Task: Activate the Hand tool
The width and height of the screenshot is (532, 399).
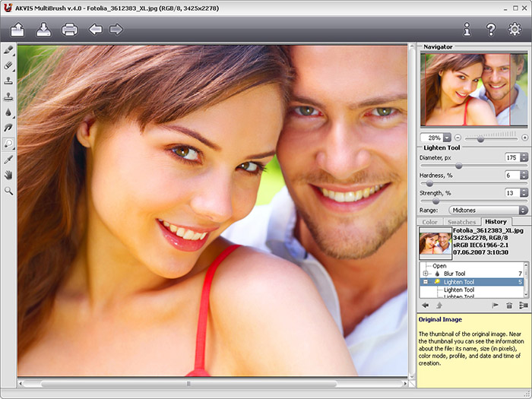Action: click(x=9, y=175)
